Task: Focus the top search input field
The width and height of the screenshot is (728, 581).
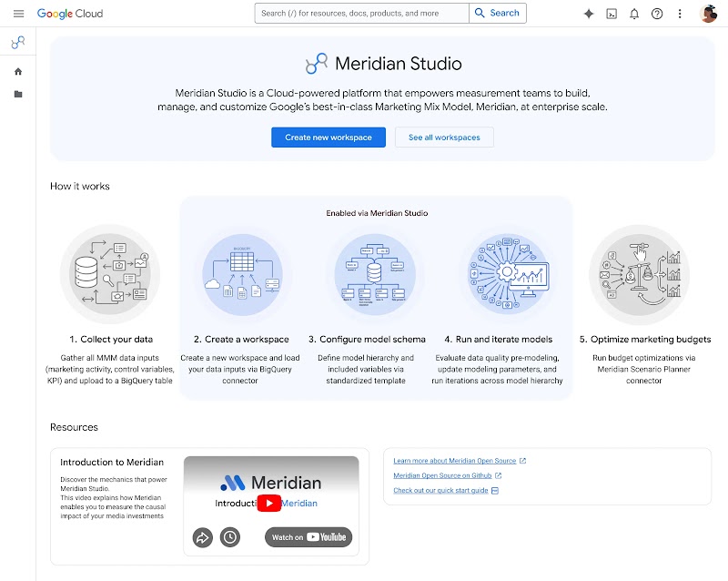Action: pos(361,13)
